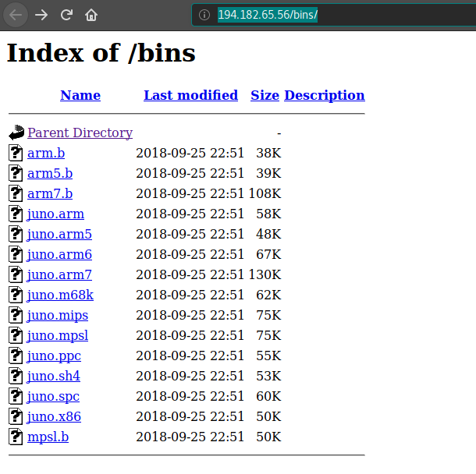Click the browser forward arrow button

click(x=41, y=15)
